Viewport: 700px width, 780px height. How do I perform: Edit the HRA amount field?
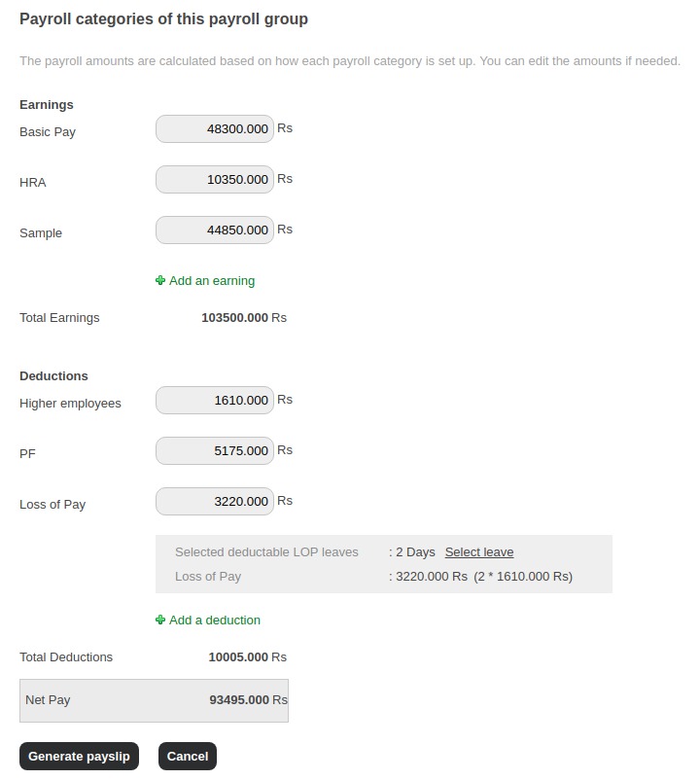[214, 180]
